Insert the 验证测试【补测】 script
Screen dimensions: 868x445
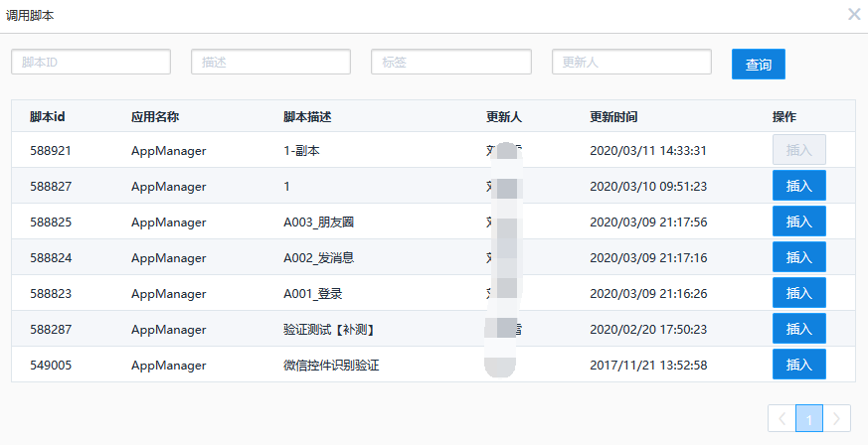[x=798, y=329]
